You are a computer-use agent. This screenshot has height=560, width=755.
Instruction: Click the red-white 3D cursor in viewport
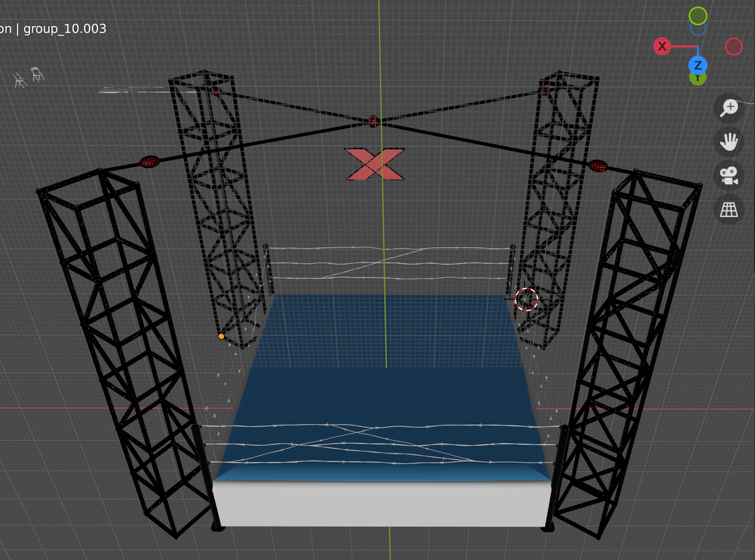coord(526,299)
